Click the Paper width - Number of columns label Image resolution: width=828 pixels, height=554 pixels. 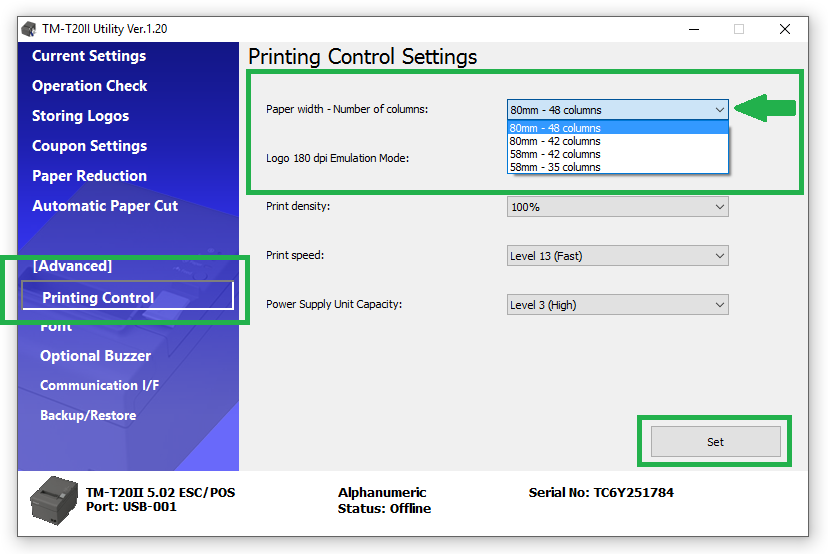coord(347,109)
